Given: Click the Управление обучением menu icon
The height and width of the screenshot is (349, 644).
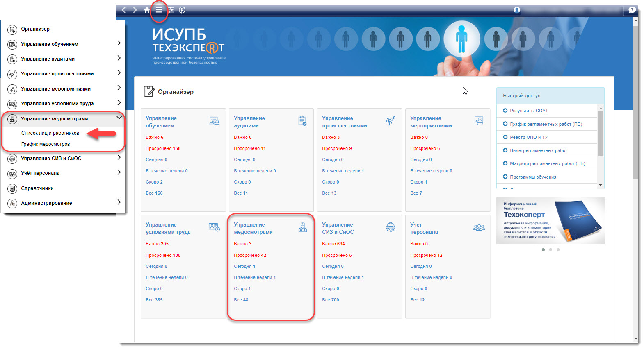Looking at the screenshot, I should click(x=12, y=44).
